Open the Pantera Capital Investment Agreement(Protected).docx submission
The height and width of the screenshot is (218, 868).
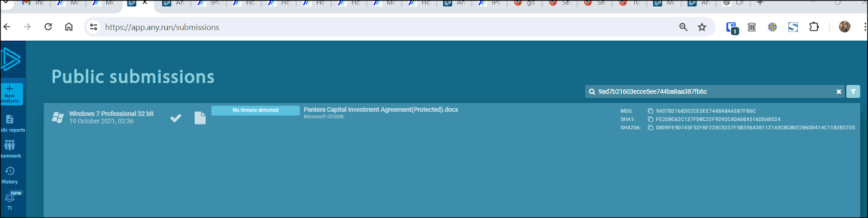pos(381,109)
